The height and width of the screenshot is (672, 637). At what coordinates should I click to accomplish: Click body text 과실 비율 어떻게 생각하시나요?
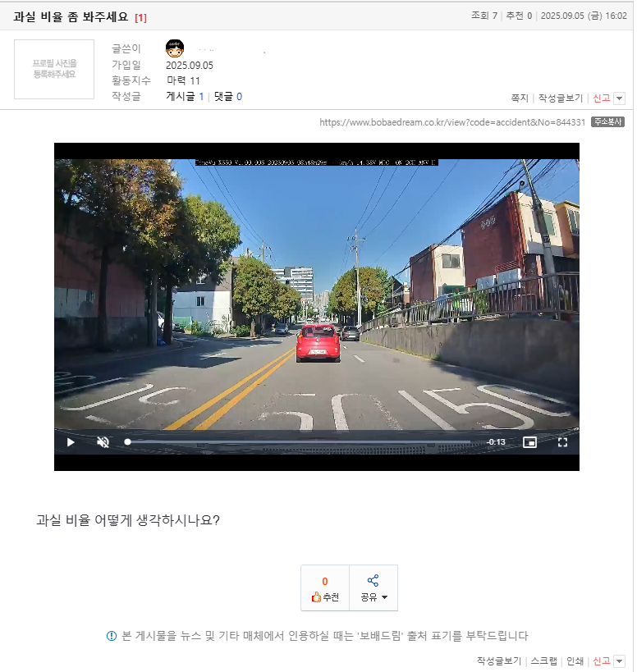[x=128, y=520]
